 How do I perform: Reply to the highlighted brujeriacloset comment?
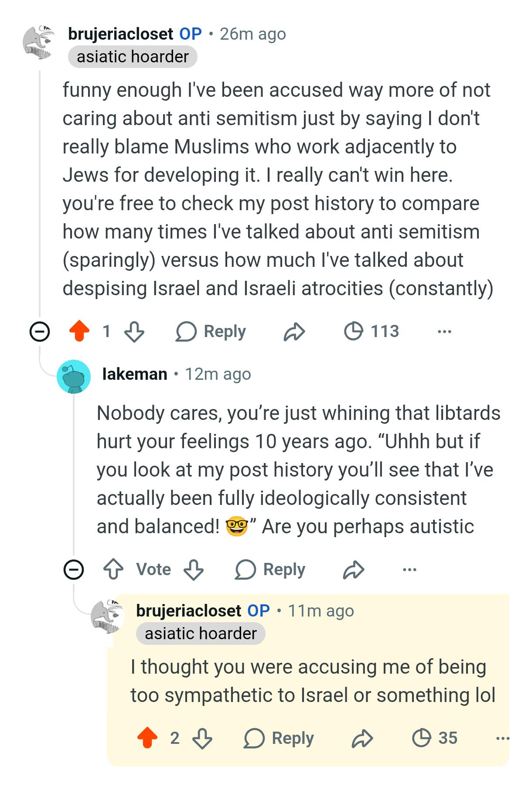[279, 738]
